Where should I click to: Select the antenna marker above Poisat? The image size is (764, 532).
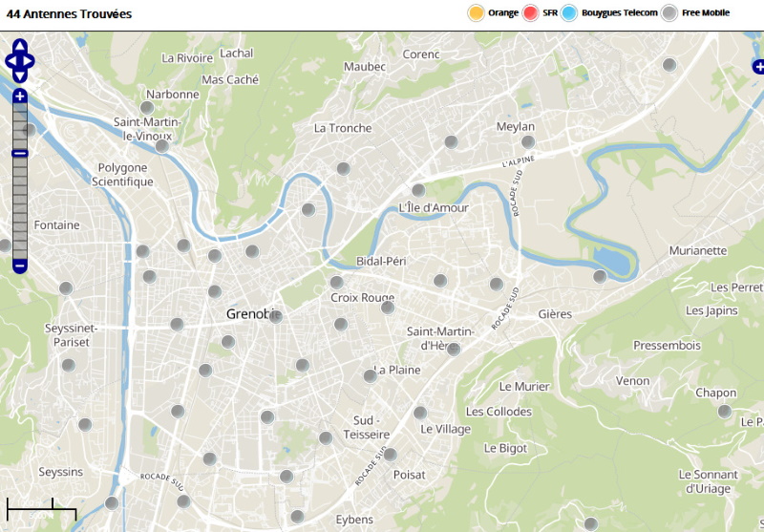click(x=390, y=455)
